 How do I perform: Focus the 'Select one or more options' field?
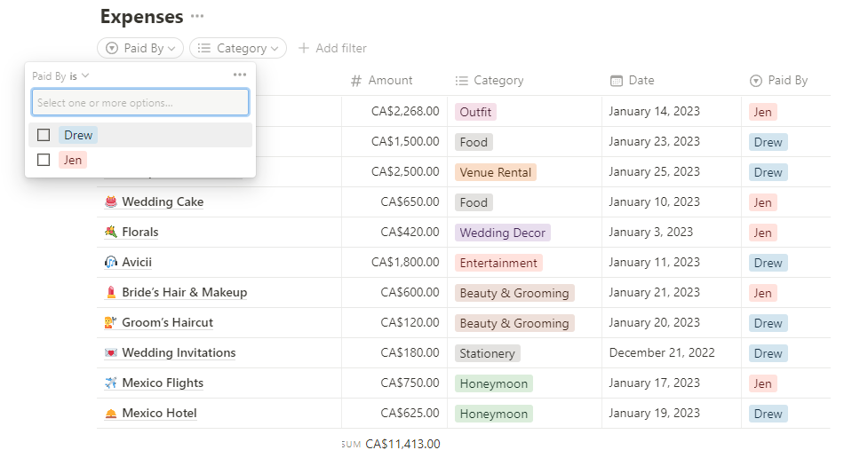140,103
